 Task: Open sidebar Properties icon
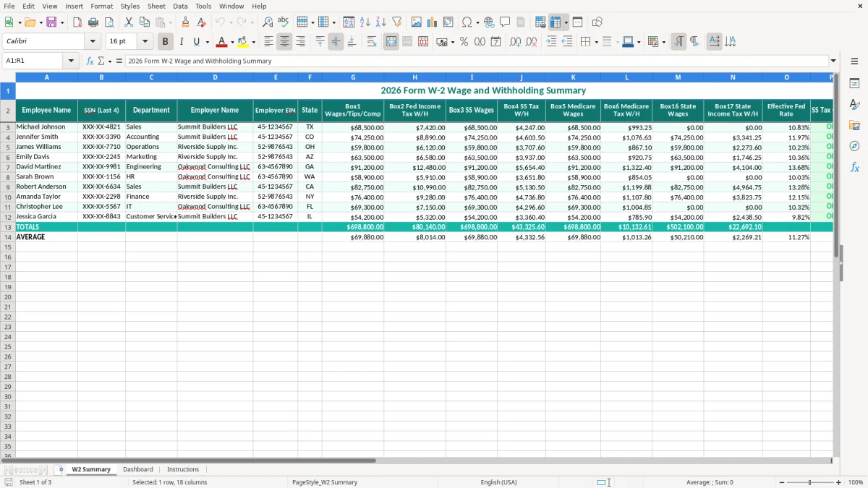click(x=854, y=83)
